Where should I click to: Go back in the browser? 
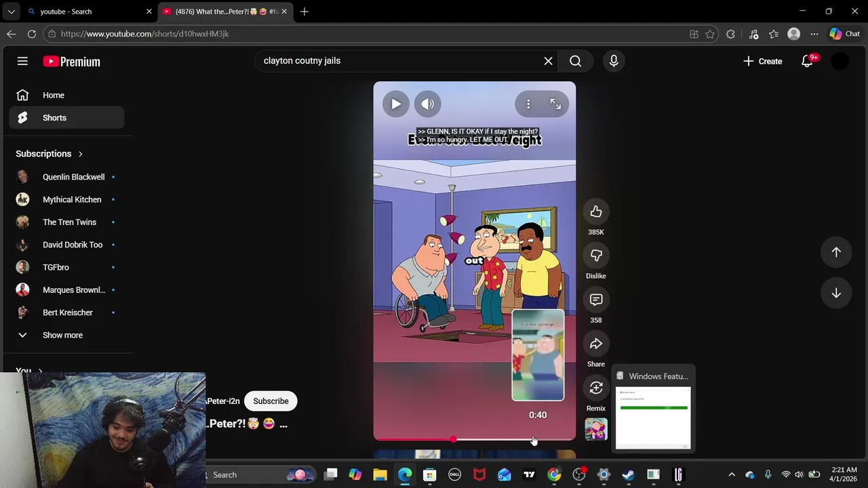(x=12, y=34)
